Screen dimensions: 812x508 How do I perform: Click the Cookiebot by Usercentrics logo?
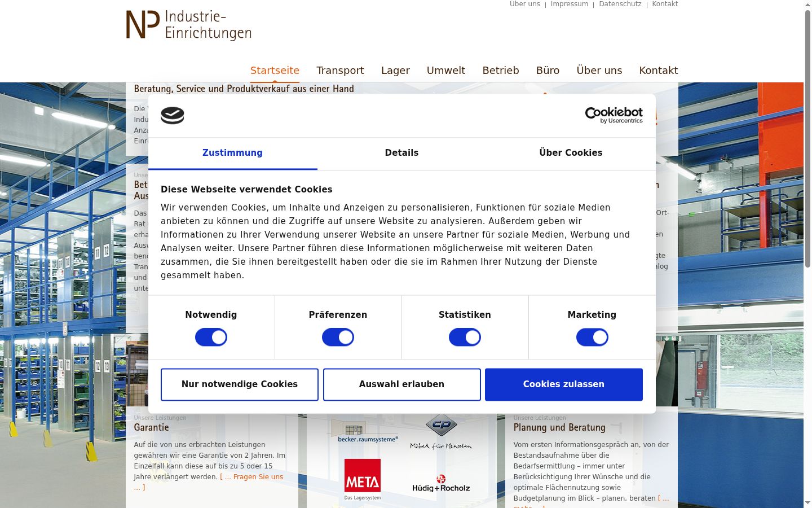[614, 115]
